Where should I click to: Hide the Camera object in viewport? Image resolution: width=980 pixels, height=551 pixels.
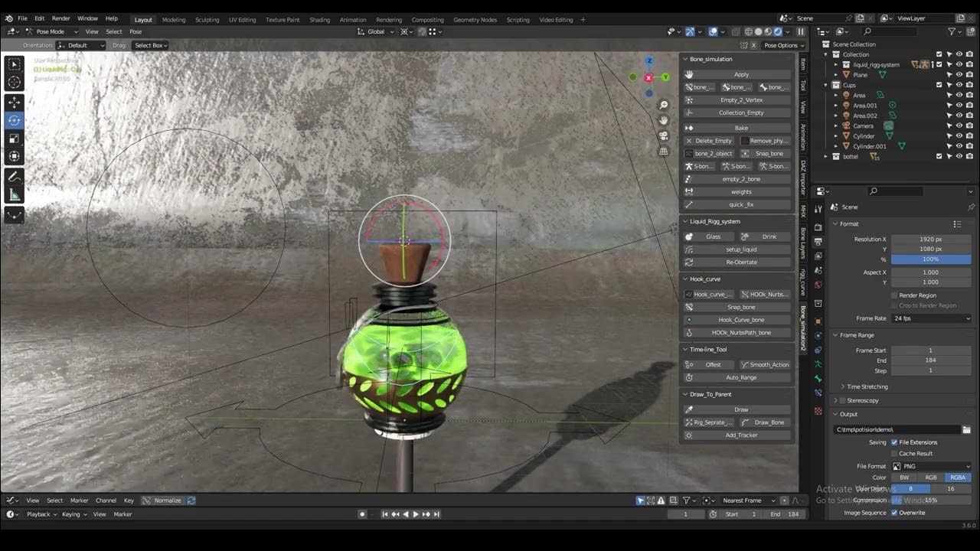point(959,126)
